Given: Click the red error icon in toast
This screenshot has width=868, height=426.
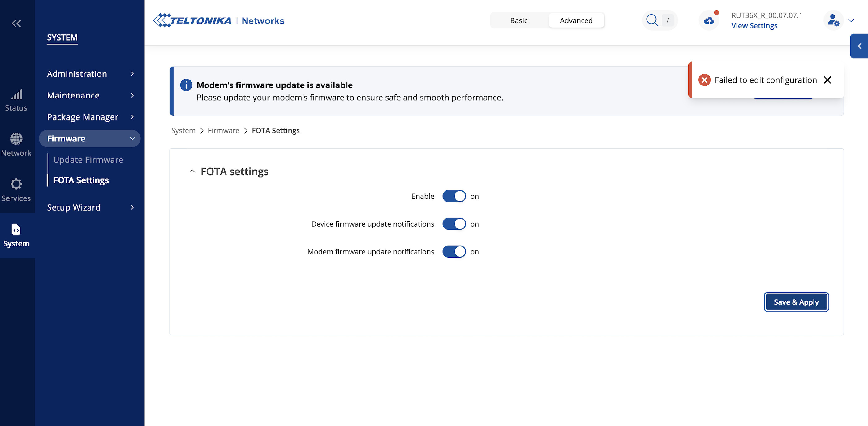Looking at the screenshot, I should tap(704, 80).
